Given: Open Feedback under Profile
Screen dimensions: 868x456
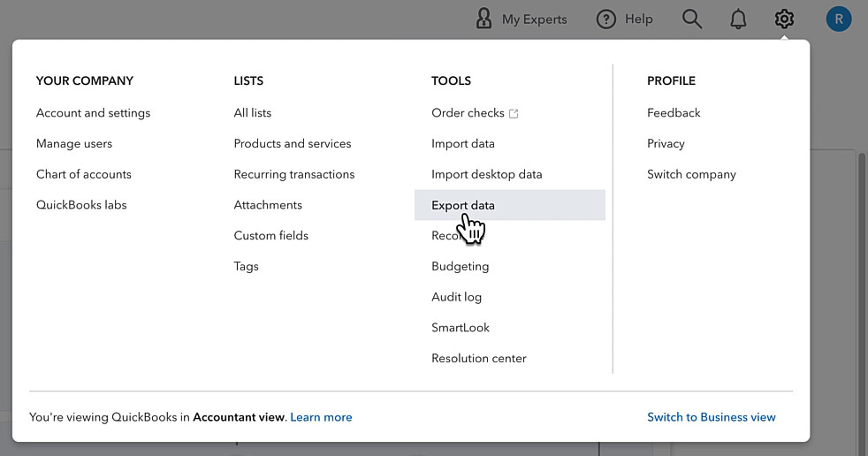Looking at the screenshot, I should click(674, 113).
